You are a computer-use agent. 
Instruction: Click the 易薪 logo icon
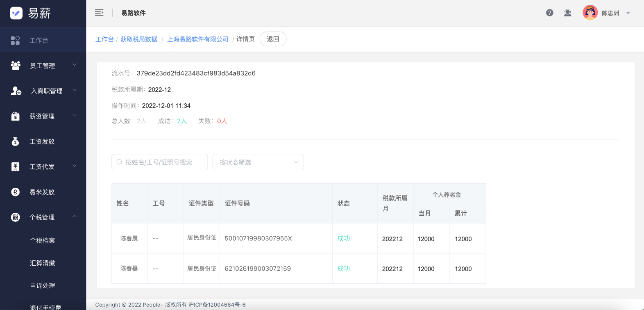[x=16, y=13]
